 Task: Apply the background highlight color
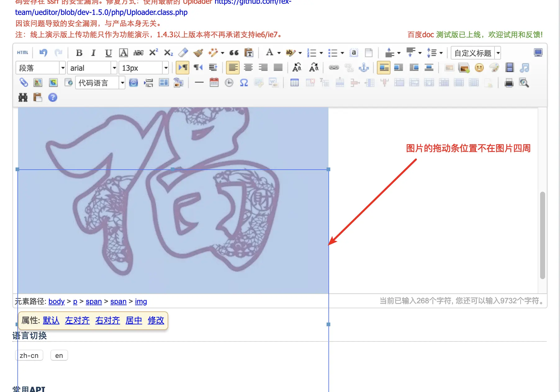click(x=290, y=53)
